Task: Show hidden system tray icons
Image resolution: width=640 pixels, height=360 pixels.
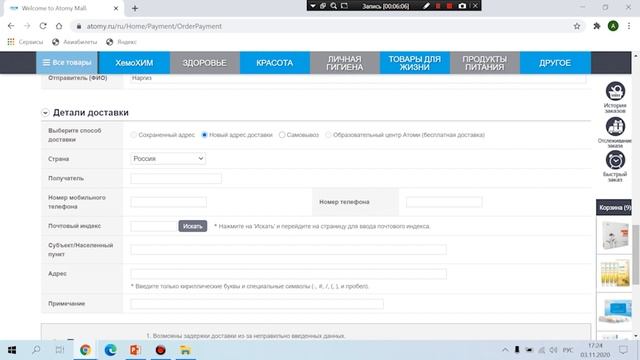Action: (x=505, y=350)
